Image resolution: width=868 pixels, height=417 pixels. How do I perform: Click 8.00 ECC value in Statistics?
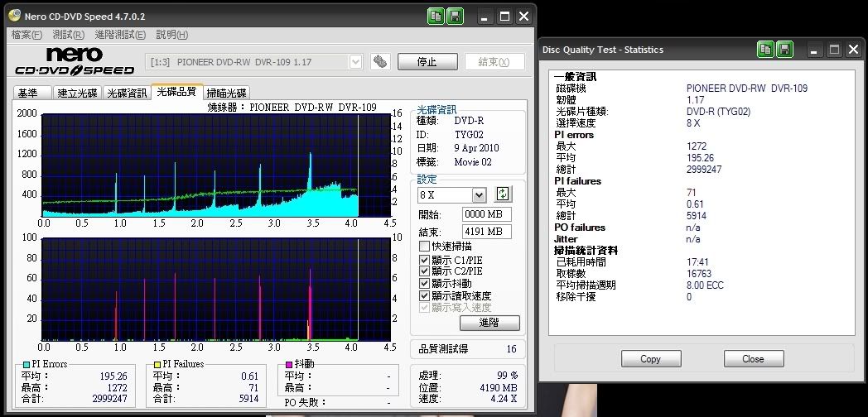pyautogui.click(x=705, y=285)
